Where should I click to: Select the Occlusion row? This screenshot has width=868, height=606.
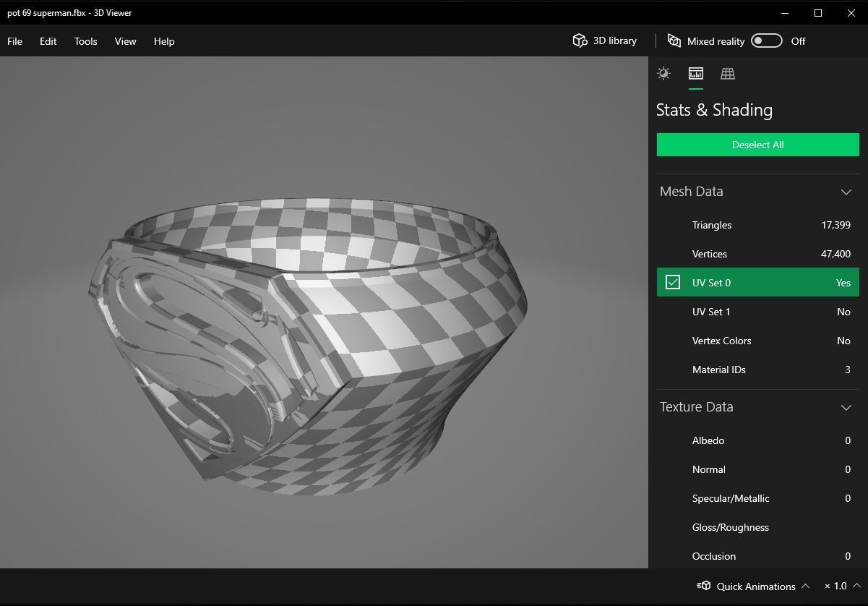[757, 555]
